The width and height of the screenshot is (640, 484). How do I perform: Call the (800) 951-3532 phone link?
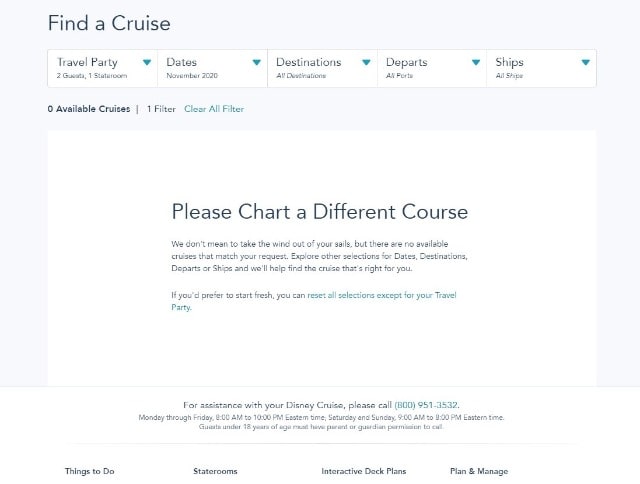pyautogui.click(x=426, y=405)
